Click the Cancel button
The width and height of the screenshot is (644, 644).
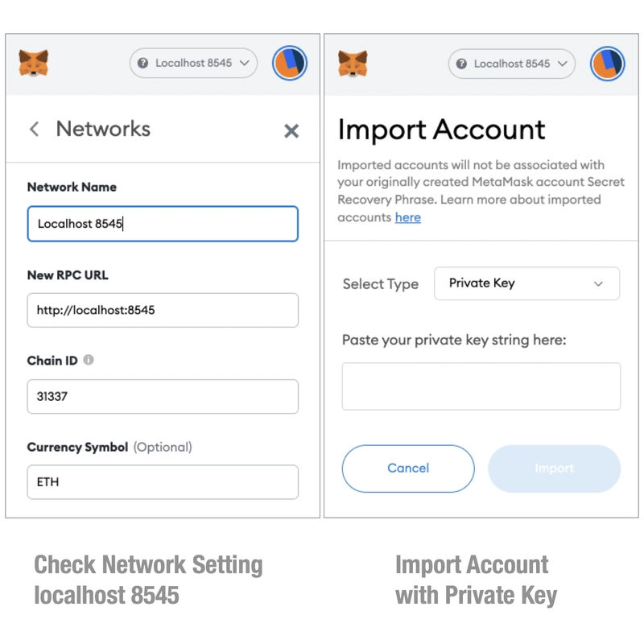408,469
